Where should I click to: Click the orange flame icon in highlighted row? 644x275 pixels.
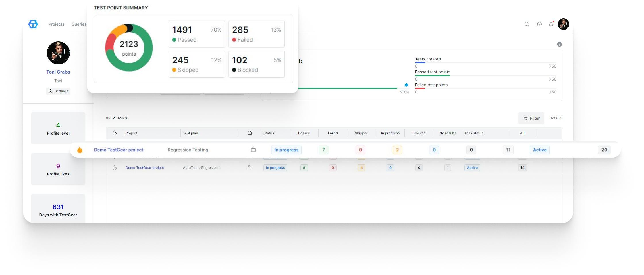pos(80,150)
